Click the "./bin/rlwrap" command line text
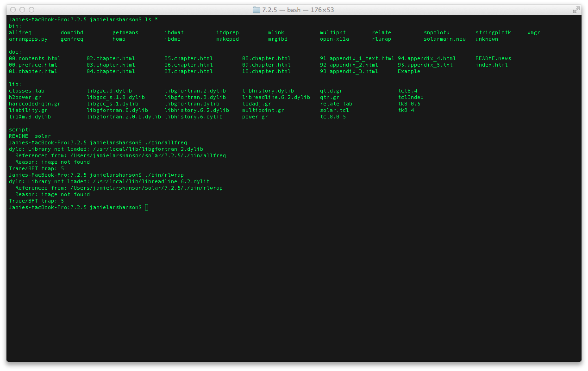The height and width of the screenshot is (371, 588). [x=164, y=175]
